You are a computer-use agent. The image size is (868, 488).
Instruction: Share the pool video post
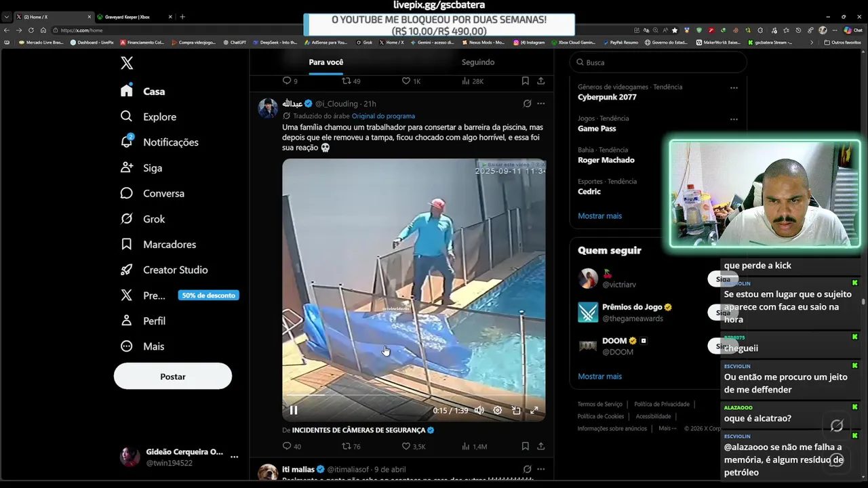click(x=540, y=447)
